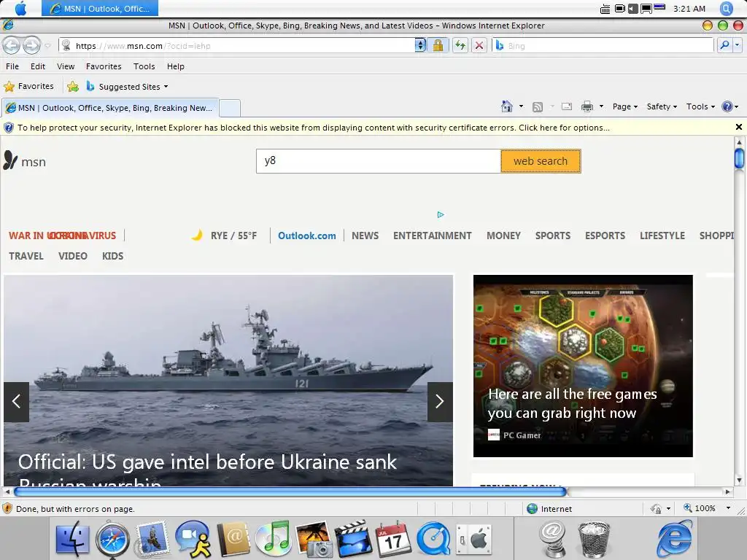Image resolution: width=747 pixels, height=560 pixels.
Task: Open the ENTERTAINMENT navigation link
Action: [x=432, y=236]
